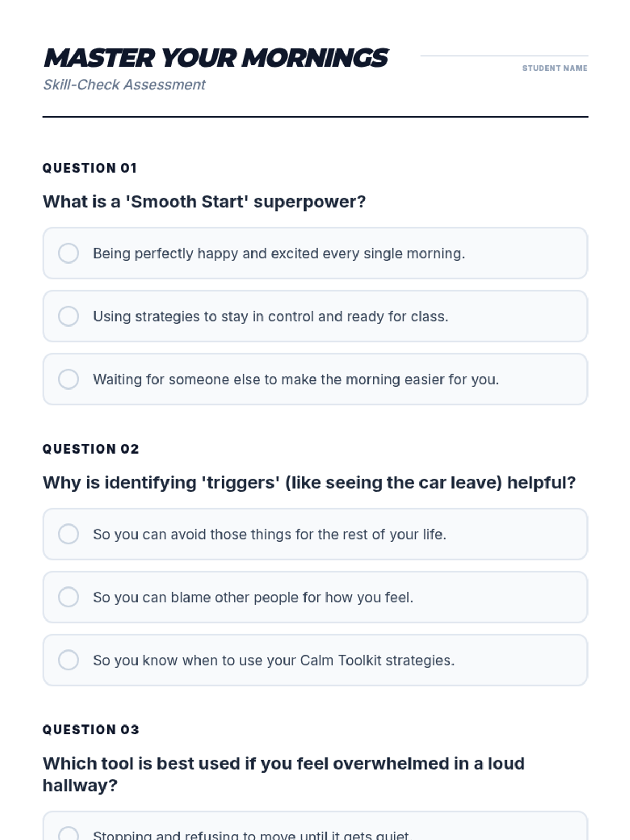Select radio circle beside 'Being perfectly happy' answer
Image resolution: width=630 pixels, height=840 pixels.
(68, 253)
